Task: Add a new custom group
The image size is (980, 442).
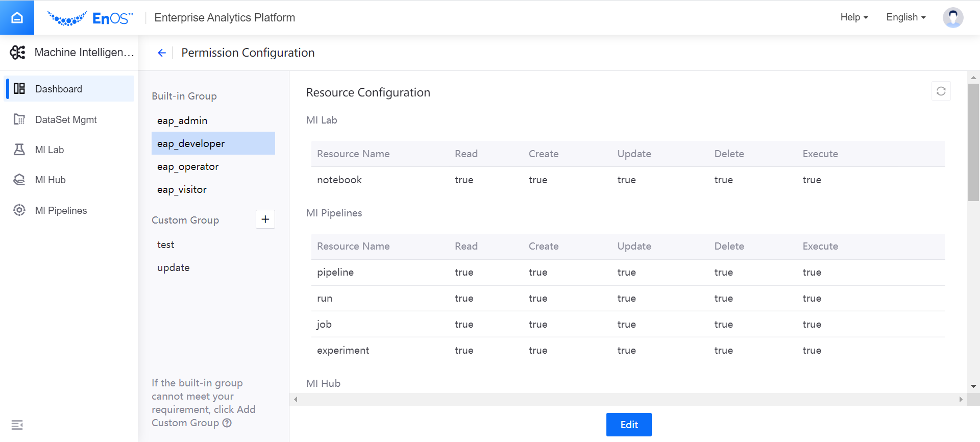Action: (x=265, y=219)
